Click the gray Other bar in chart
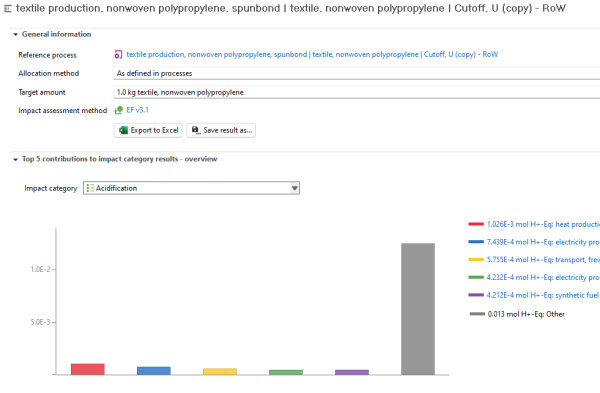 click(418, 309)
